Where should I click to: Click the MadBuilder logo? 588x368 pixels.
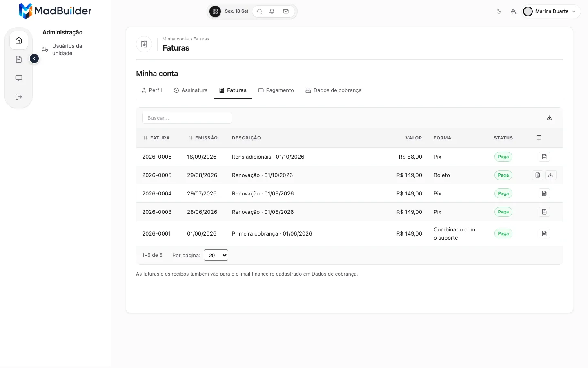(x=56, y=11)
